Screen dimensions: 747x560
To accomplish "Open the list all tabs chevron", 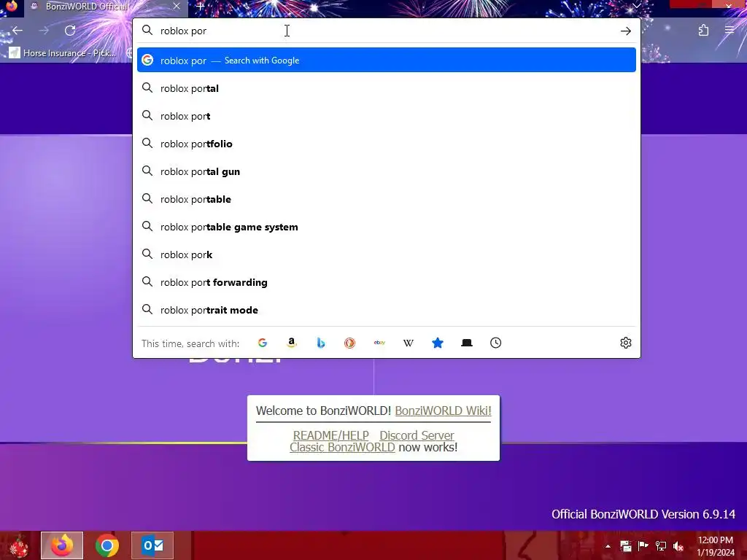I will [x=636, y=6].
